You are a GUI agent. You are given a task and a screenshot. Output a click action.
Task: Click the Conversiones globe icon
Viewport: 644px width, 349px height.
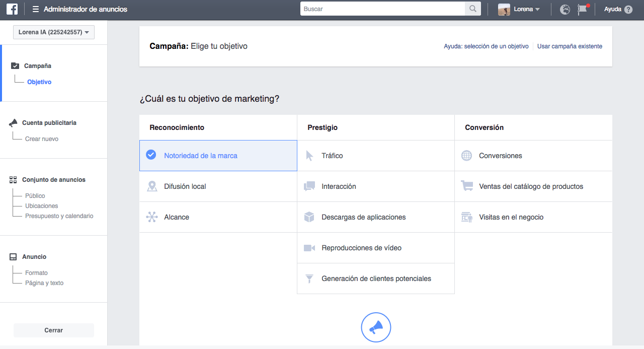click(467, 155)
